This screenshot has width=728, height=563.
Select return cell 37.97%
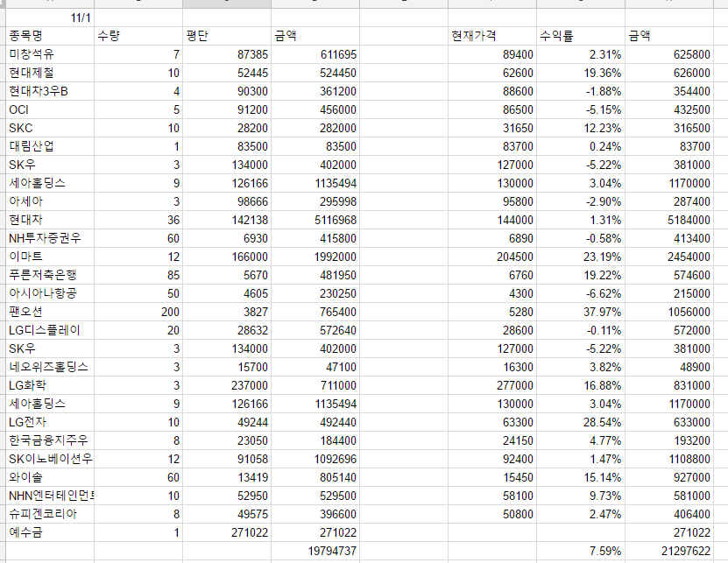tap(581, 312)
